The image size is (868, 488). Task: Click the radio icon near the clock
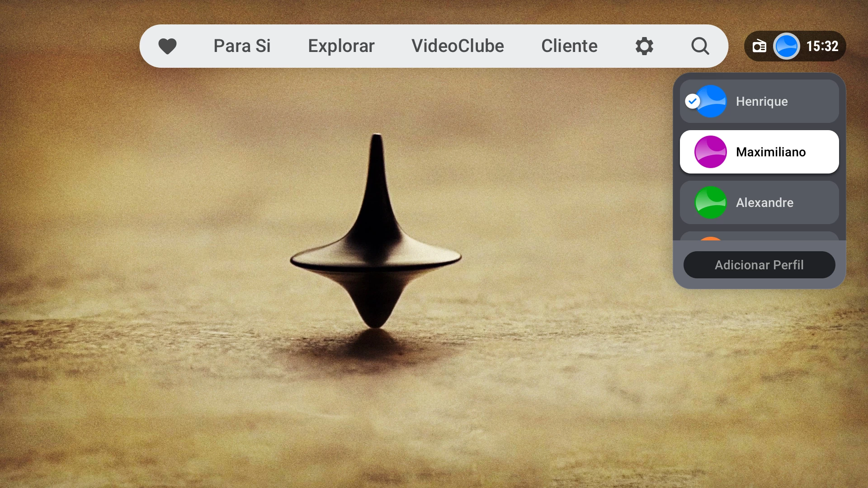(x=759, y=46)
